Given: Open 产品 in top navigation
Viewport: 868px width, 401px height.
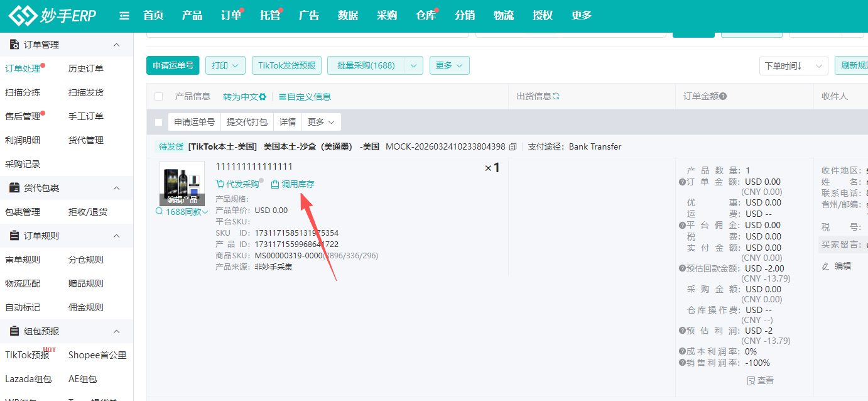Looking at the screenshot, I should (192, 16).
